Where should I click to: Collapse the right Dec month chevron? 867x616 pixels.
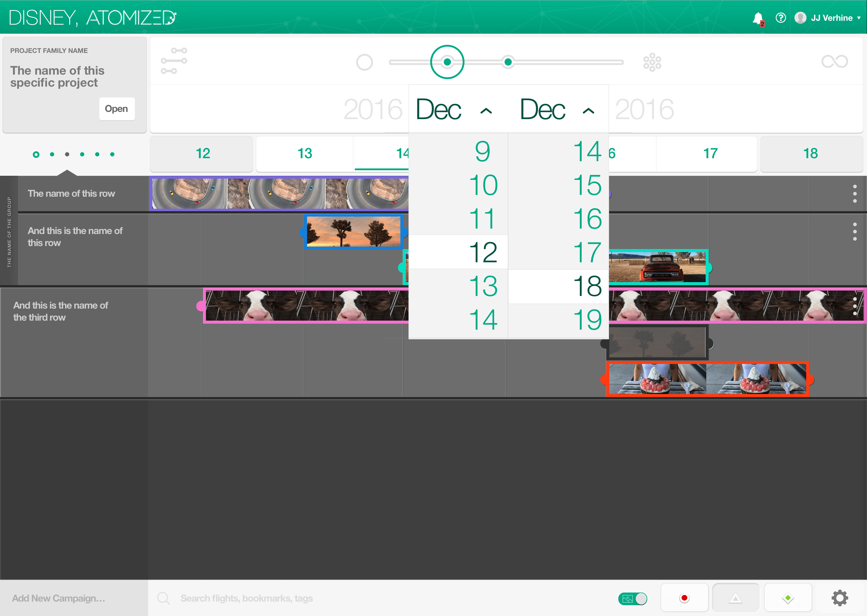588,111
